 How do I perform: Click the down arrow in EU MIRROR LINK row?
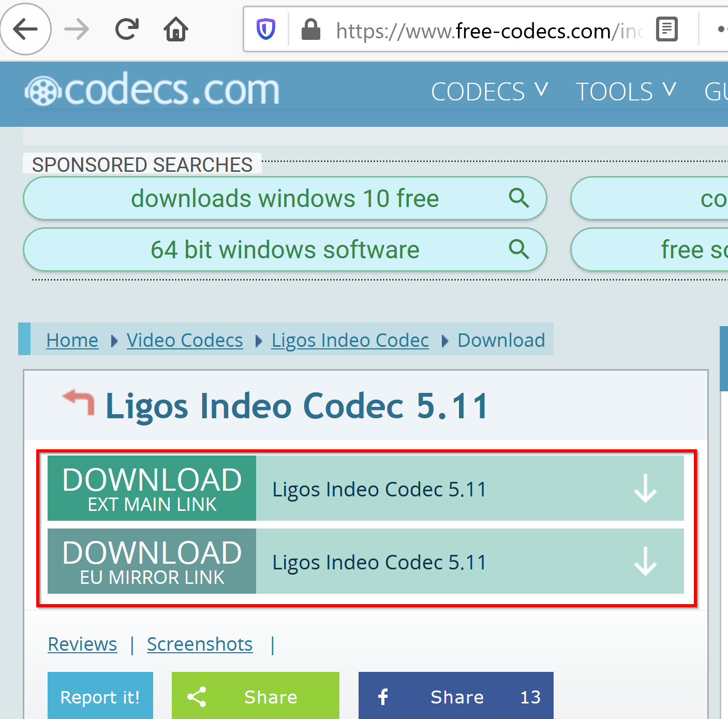(646, 562)
